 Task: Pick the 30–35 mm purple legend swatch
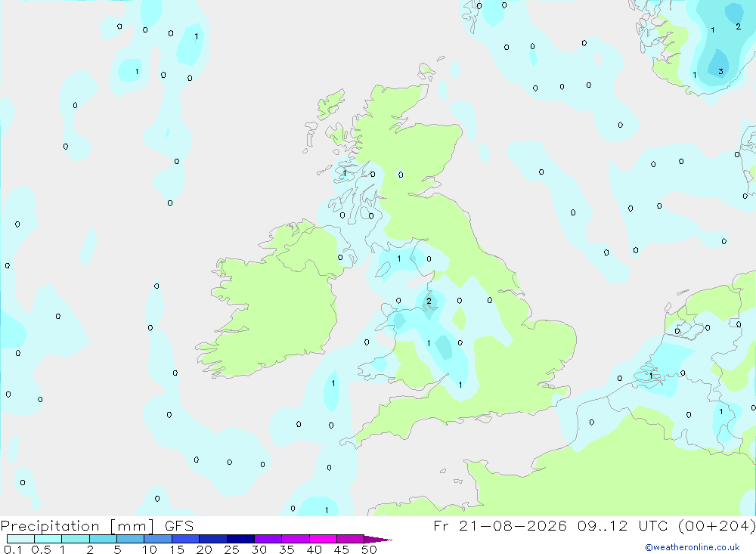268,539
